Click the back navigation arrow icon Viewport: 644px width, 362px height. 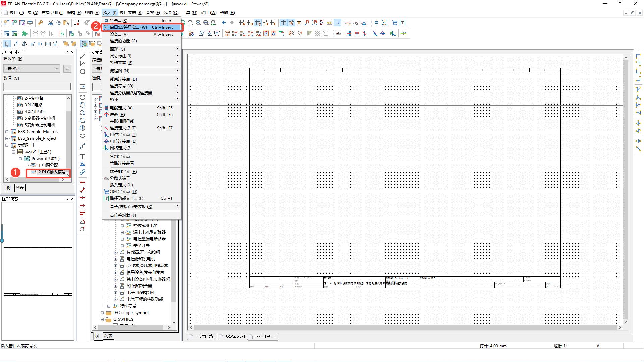(x=224, y=23)
